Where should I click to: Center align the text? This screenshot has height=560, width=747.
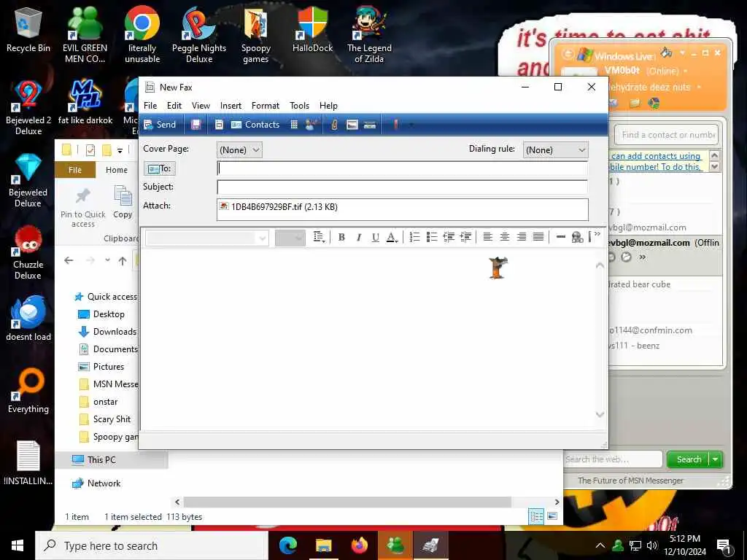point(505,237)
